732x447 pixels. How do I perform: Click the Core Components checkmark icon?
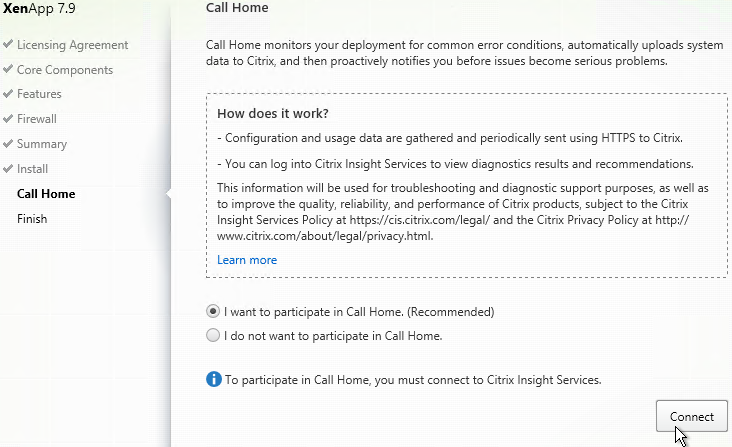7,69
